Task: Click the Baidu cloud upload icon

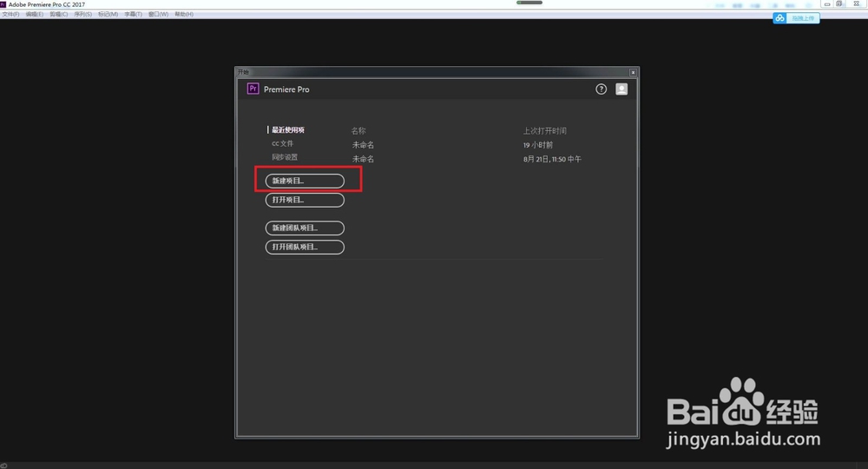Action: 780,18
